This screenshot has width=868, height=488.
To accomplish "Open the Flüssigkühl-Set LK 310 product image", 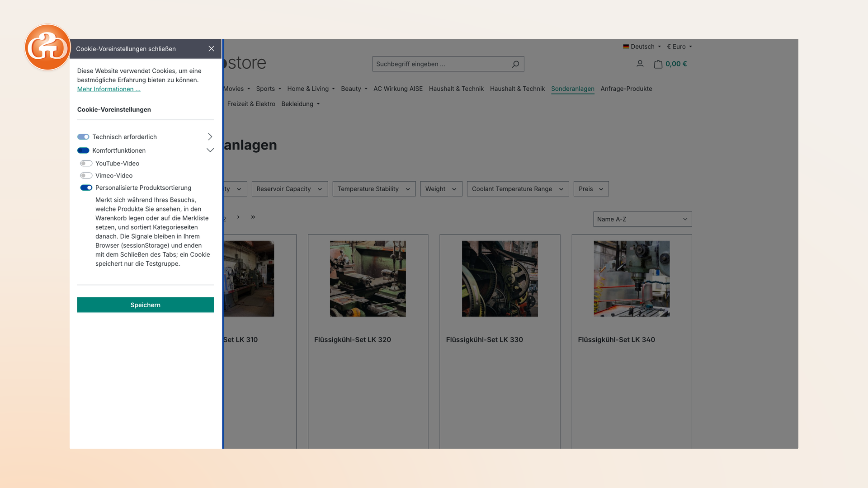I will (x=249, y=279).
